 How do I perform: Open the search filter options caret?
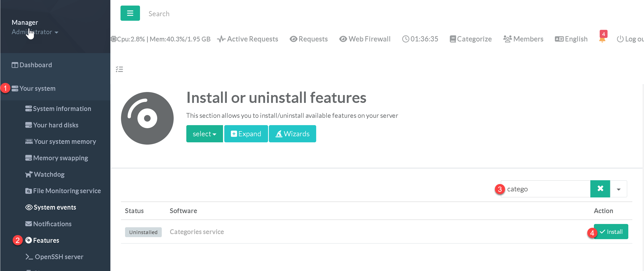618,189
